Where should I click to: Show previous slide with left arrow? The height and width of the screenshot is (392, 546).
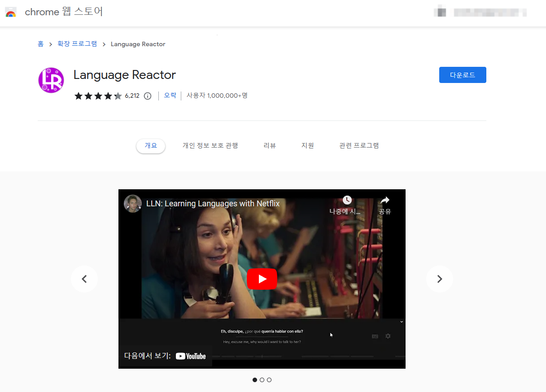pos(84,279)
